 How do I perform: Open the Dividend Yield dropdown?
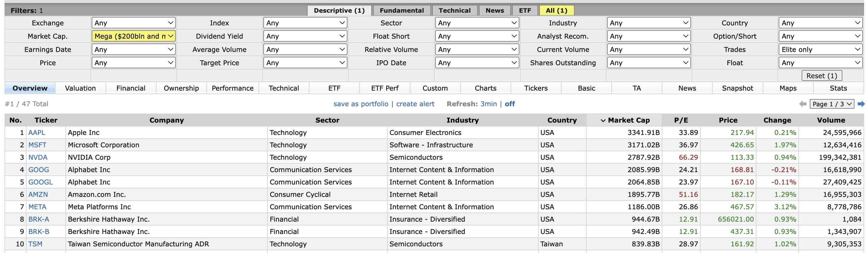305,36
